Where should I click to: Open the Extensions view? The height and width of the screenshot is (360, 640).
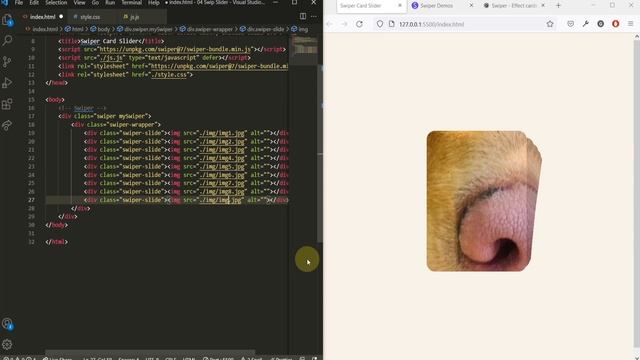coord(7,104)
